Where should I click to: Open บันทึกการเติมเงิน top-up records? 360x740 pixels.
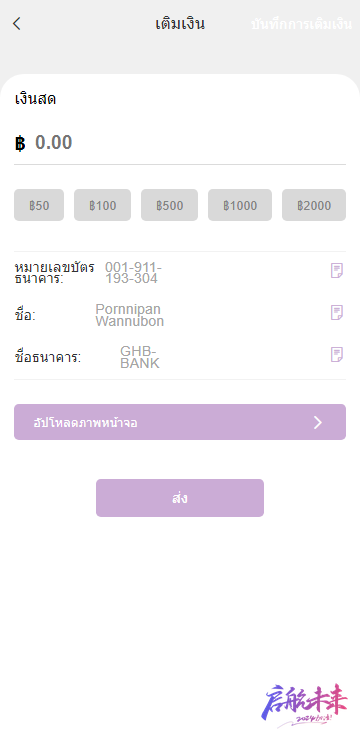tap(301, 25)
